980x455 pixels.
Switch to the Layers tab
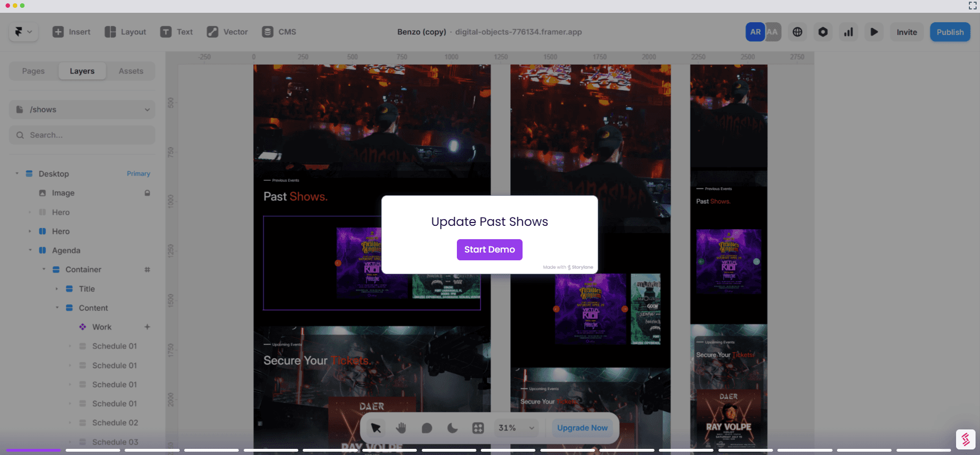click(82, 71)
